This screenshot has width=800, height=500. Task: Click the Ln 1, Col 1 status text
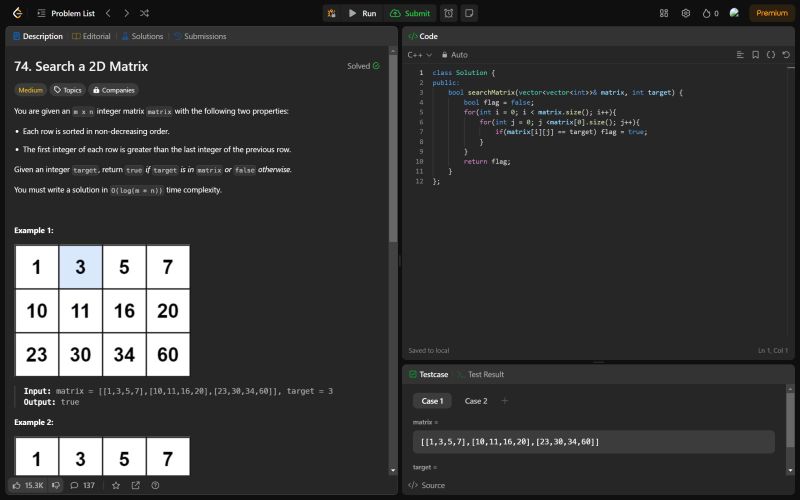coord(772,351)
